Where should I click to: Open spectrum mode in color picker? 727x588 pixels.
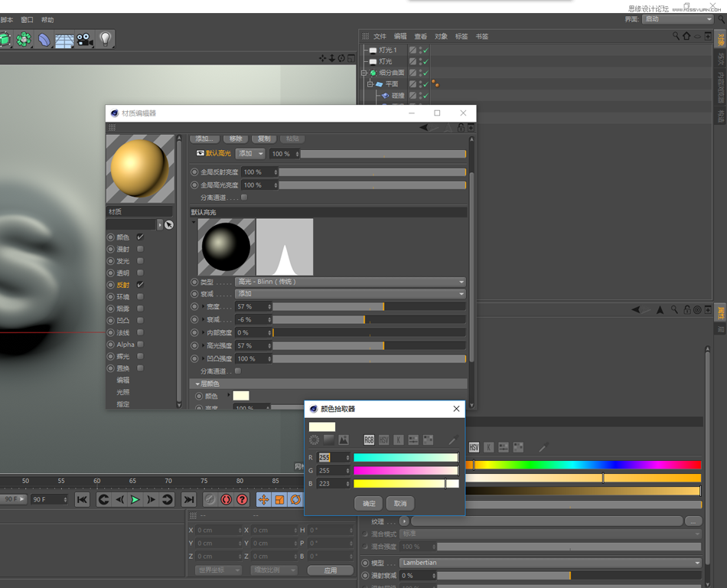coord(329,439)
